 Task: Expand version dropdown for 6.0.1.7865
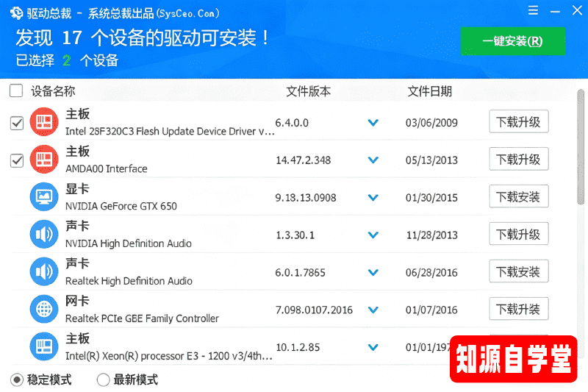click(373, 273)
